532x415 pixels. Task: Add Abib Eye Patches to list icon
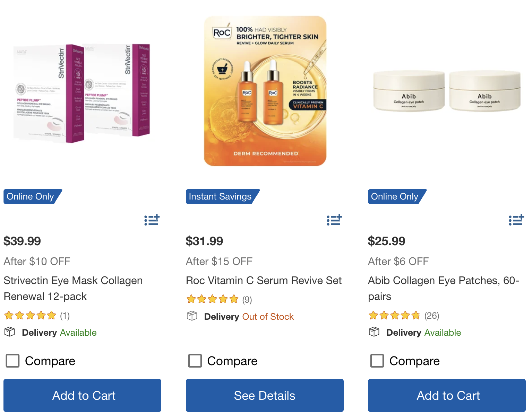(516, 220)
